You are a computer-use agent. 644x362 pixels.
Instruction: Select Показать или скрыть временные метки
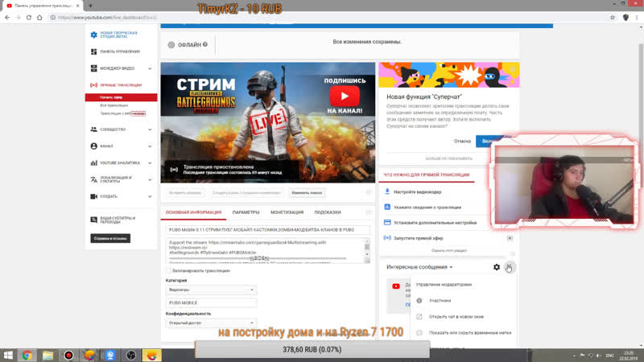point(470,333)
